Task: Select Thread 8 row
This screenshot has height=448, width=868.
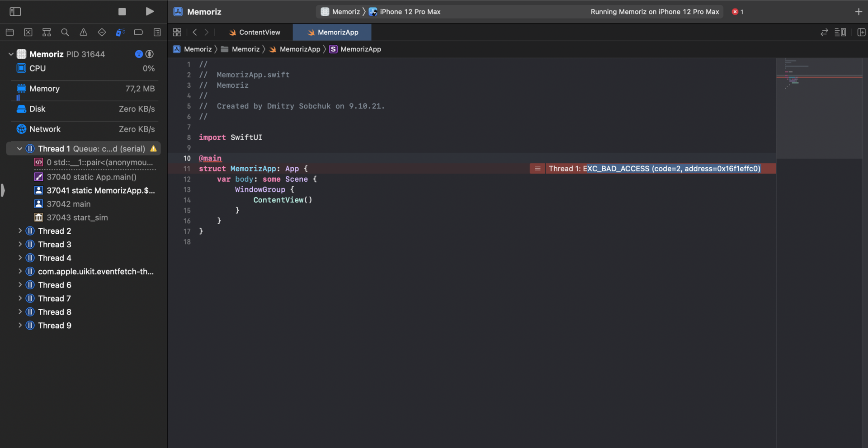Action: [84, 312]
